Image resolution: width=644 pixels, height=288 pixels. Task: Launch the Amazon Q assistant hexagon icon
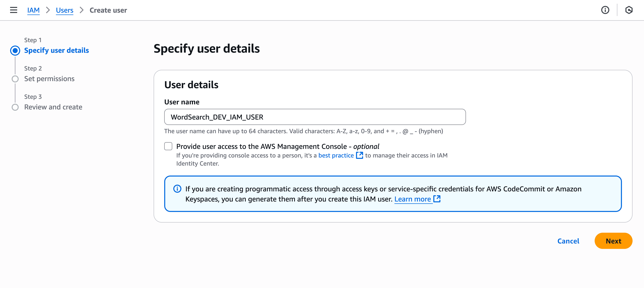629,10
